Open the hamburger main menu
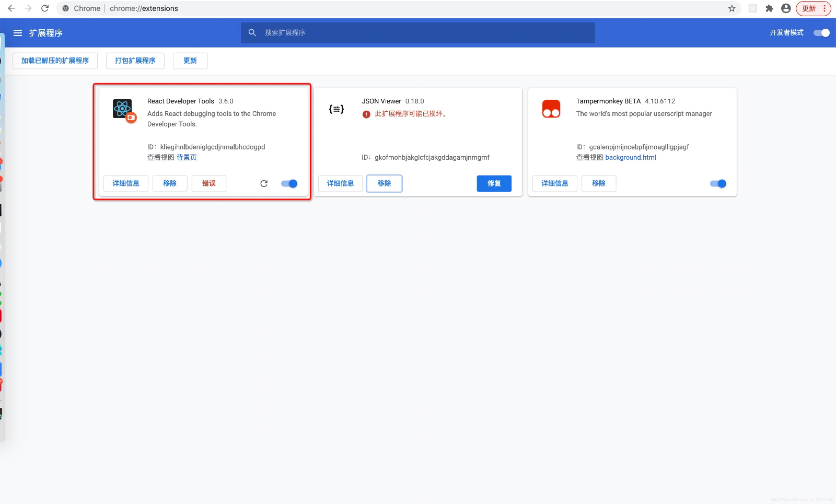The image size is (836, 504). (x=18, y=33)
